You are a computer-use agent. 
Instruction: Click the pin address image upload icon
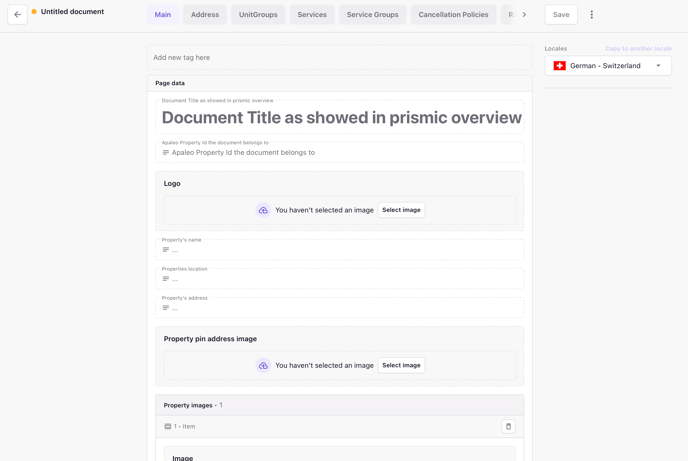(263, 365)
